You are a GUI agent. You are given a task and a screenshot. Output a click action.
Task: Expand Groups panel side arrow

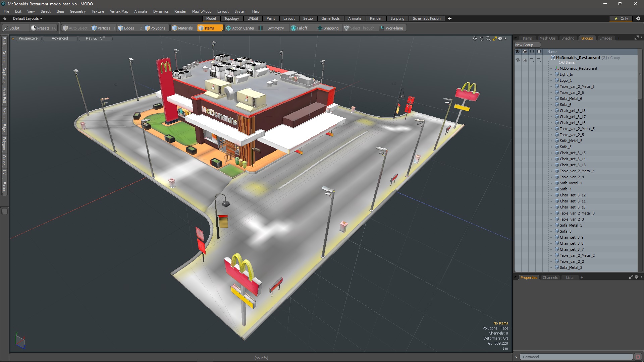click(641, 38)
